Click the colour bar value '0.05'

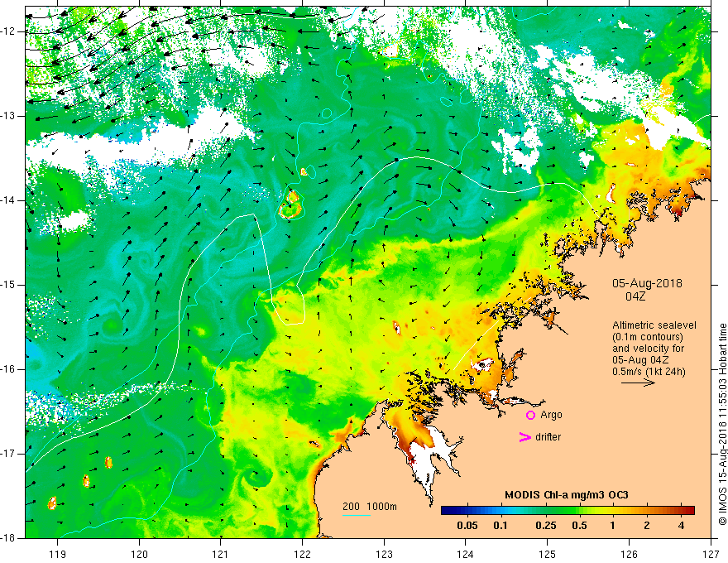click(467, 526)
